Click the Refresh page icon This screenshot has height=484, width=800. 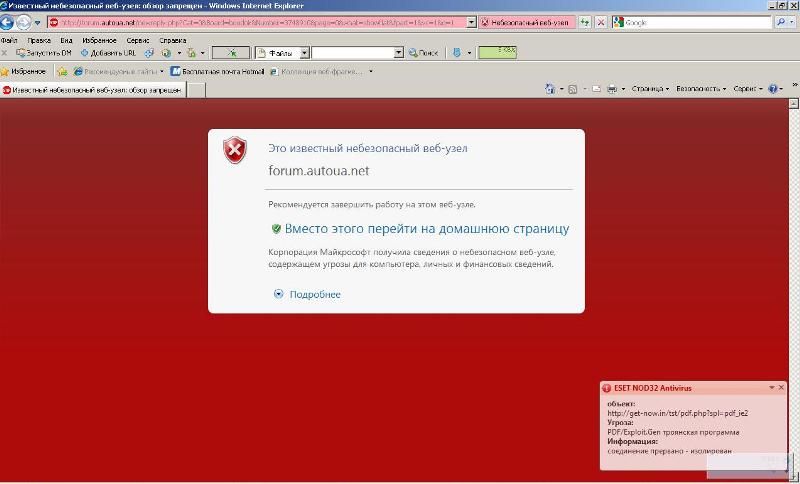coord(585,22)
